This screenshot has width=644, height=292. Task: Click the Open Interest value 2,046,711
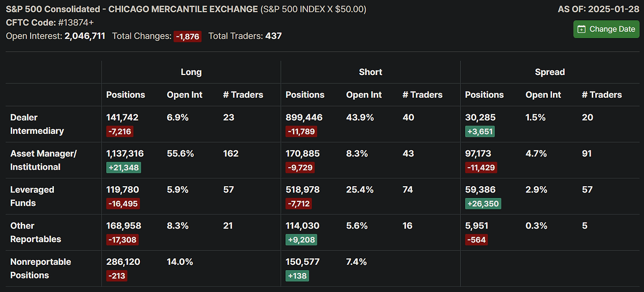tap(85, 36)
